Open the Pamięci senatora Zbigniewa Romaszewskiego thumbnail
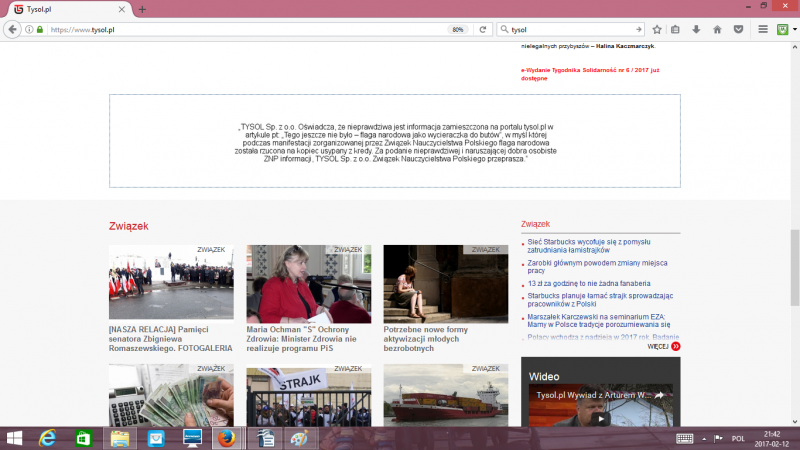800x450 pixels. tap(171, 283)
